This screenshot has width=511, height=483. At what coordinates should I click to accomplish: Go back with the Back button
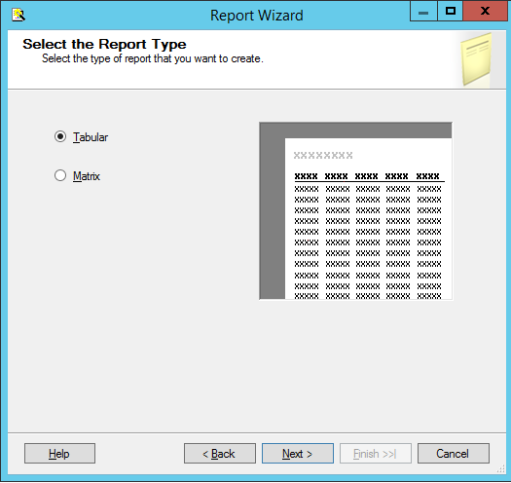tap(220, 453)
